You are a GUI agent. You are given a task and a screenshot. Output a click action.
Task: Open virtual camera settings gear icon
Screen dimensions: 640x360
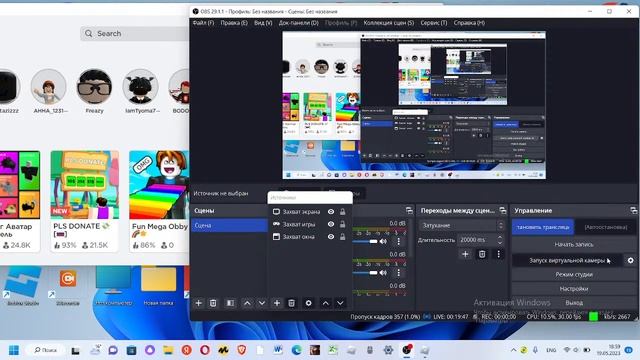630,260
